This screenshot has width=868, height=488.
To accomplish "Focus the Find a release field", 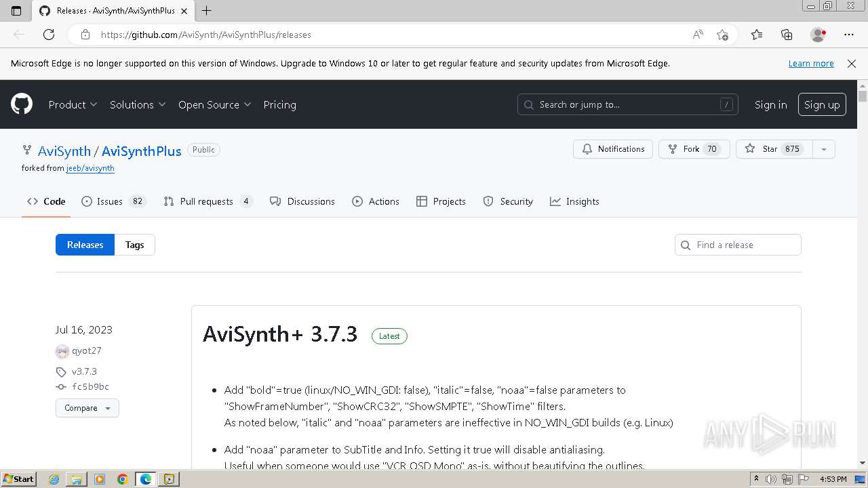I will 738,245.
